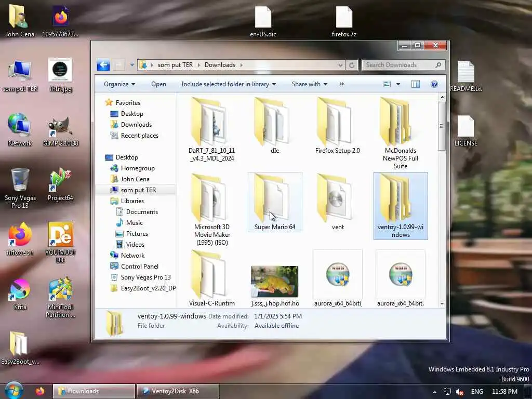Expand arrow after Downloads in address bar
532x399 pixels.
tap(241, 65)
